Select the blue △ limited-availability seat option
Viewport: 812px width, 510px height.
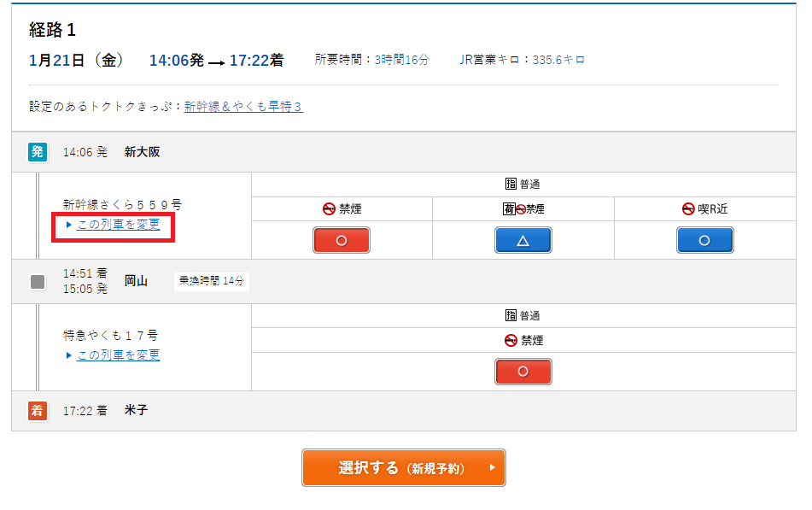pyautogui.click(x=523, y=241)
